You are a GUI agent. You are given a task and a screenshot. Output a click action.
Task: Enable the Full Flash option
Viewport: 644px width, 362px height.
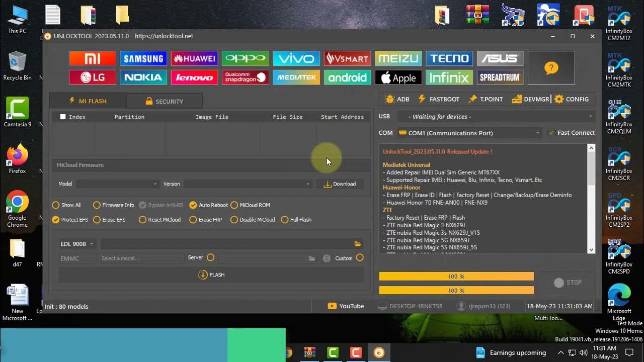tap(296, 220)
